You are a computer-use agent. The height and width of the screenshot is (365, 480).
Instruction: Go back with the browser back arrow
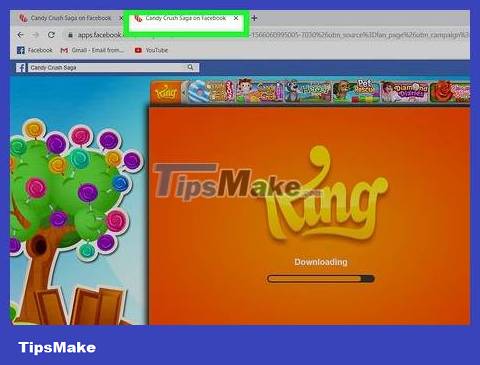coord(20,35)
